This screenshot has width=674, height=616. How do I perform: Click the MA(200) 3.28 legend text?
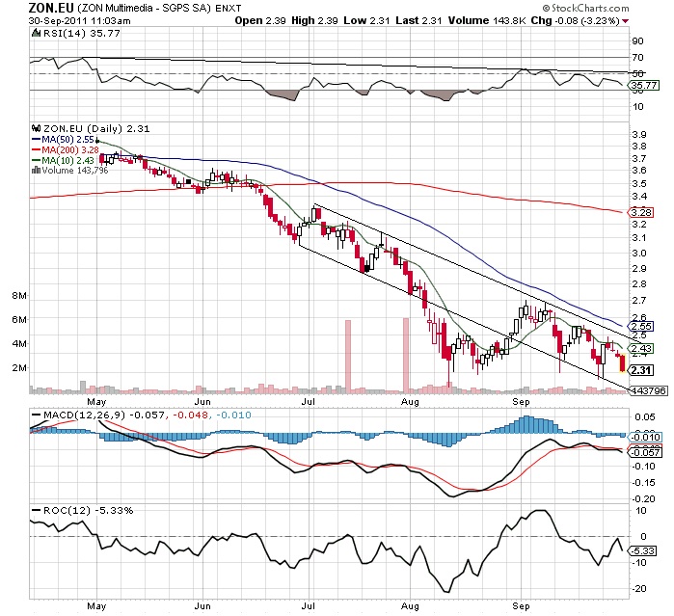[x=70, y=150]
